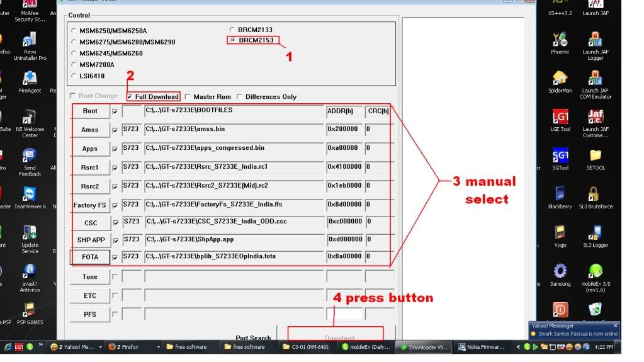The height and width of the screenshot is (362, 644).
Task: Launch SpiderMan desktop icon
Action: (x=560, y=82)
